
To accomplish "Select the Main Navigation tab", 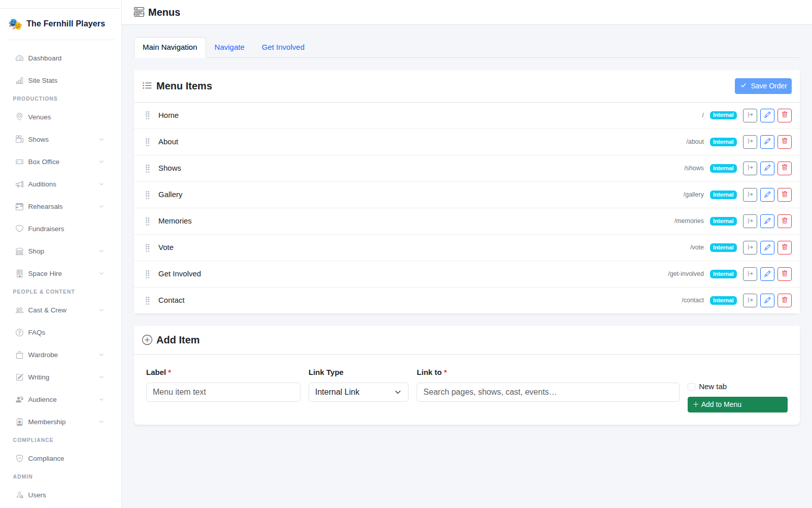I will coord(170,47).
